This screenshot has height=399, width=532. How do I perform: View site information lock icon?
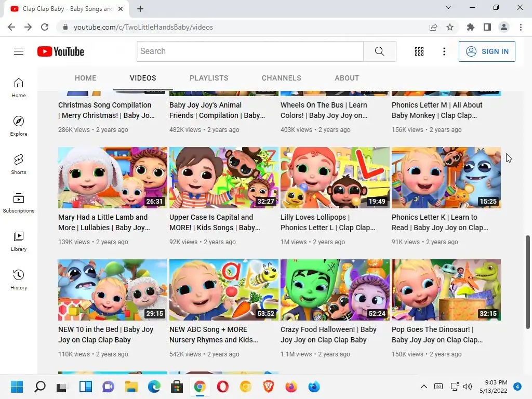tap(65, 27)
